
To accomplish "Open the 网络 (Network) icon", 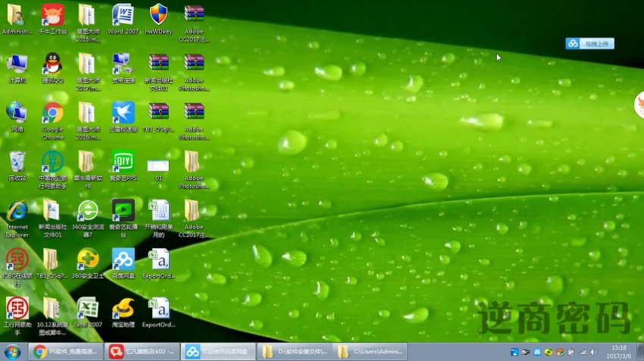I will (x=17, y=117).
